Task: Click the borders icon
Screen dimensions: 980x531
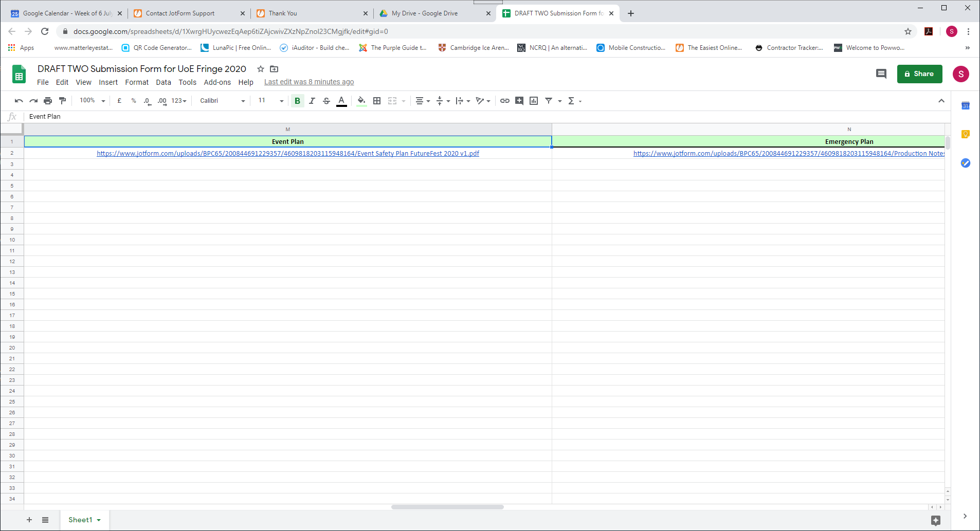Action: coord(377,101)
